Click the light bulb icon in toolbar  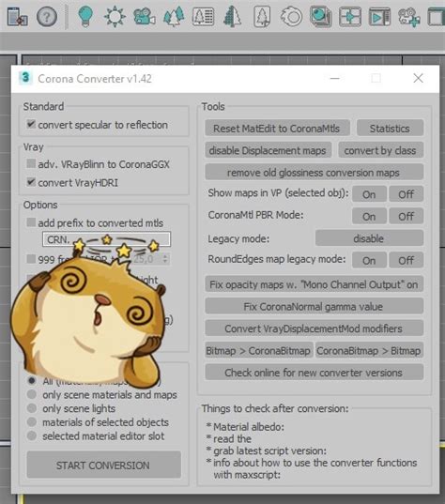click(85, 16)
